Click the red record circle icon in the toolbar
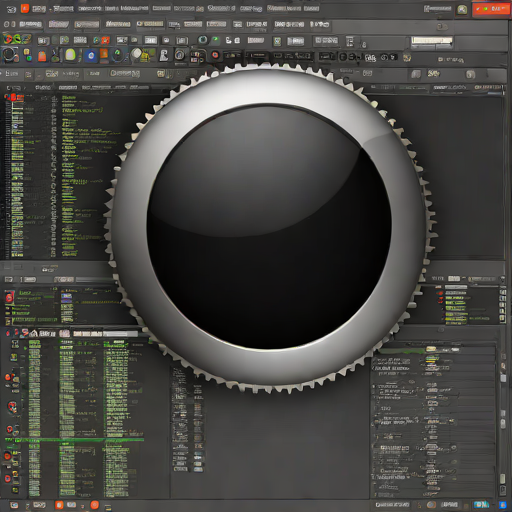This screenshot has width=512, height=512. [x=215, y=55]
